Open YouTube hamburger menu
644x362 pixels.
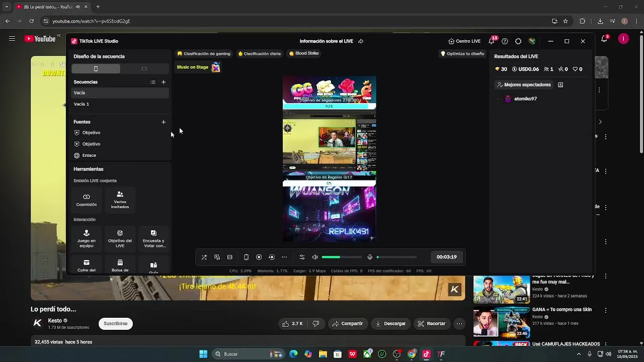click(12, 39)
